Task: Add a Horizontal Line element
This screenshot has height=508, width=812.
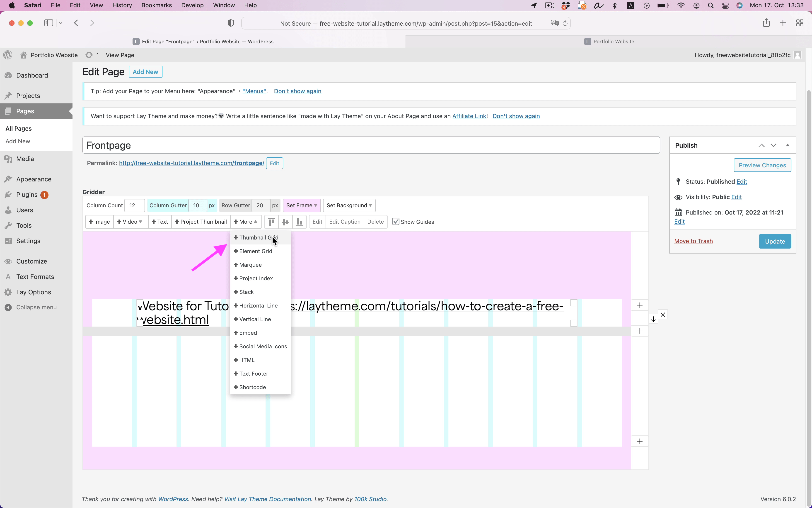Action: pos(260,305)
